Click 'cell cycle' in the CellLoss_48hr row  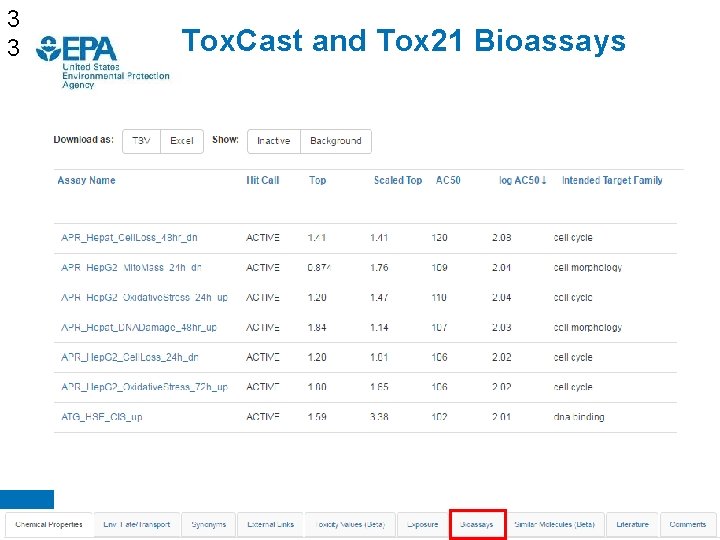pos(573,238)
